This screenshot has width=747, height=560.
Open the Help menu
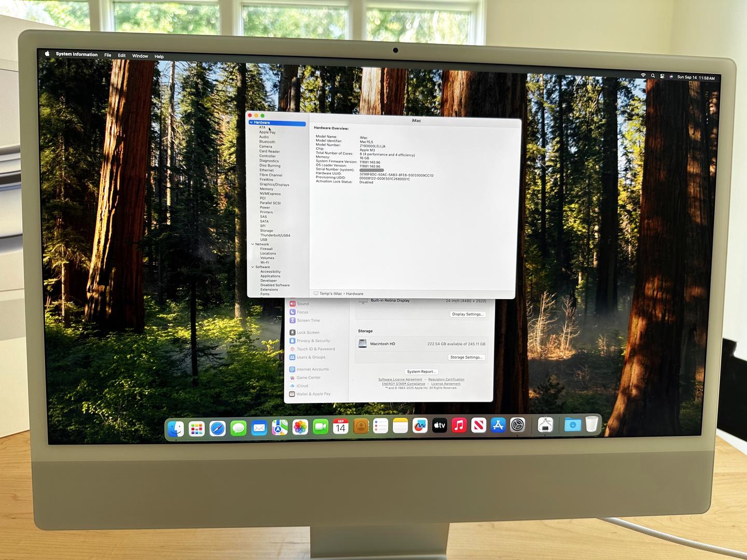(159, 57)
